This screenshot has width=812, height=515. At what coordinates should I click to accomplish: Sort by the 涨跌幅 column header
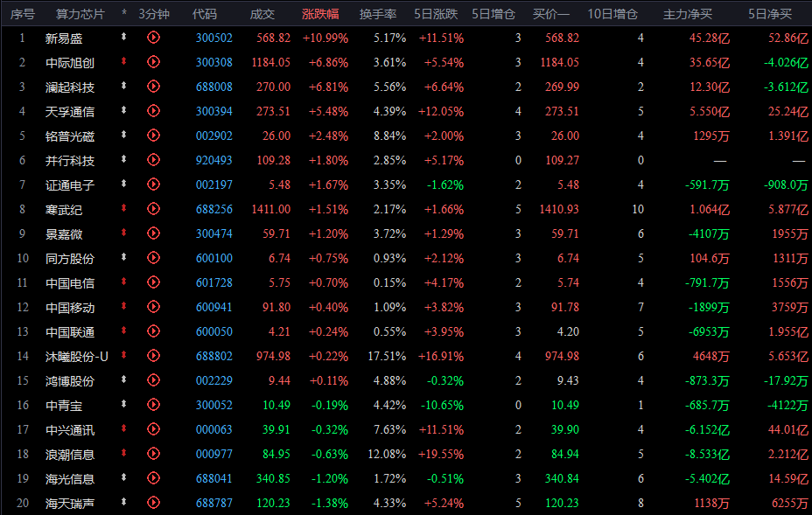(x=320, y=14)
